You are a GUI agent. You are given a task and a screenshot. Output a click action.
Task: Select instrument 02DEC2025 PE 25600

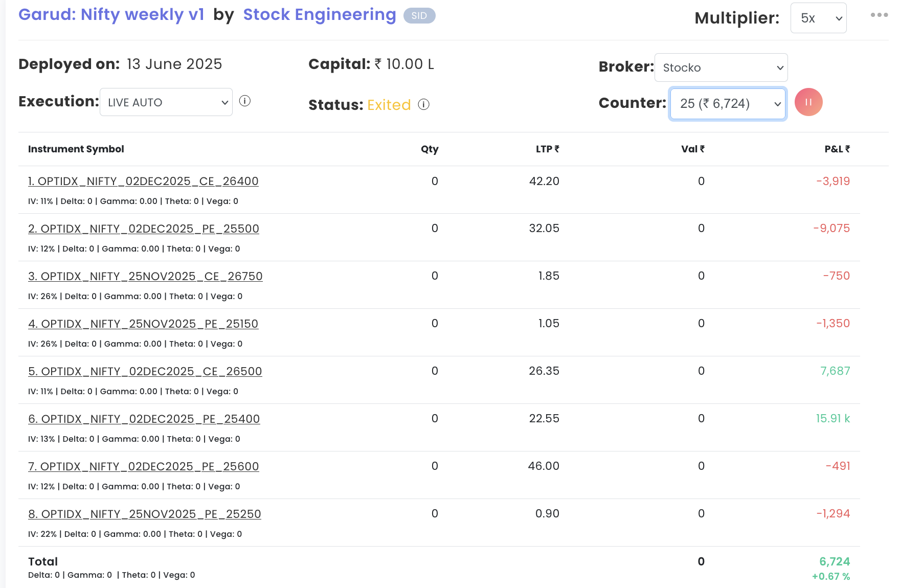click(x=144, y=467)
